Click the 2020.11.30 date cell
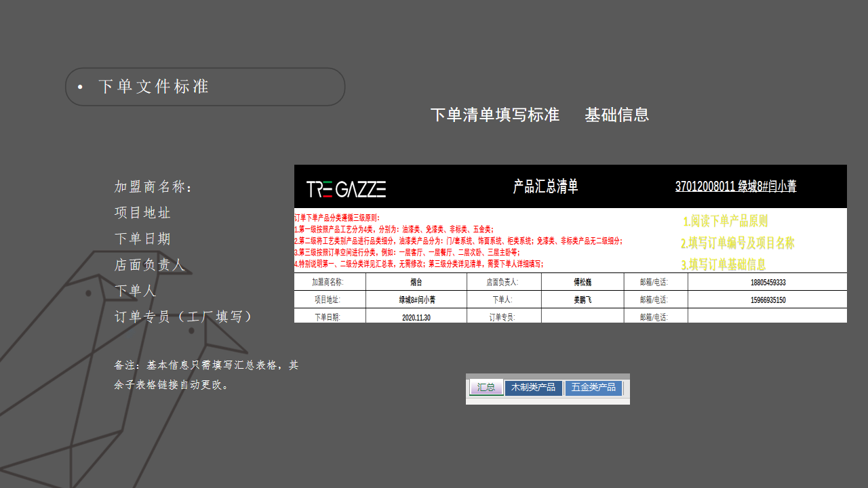868x488 pixels. pyautogui.click(x=416, y=316)
